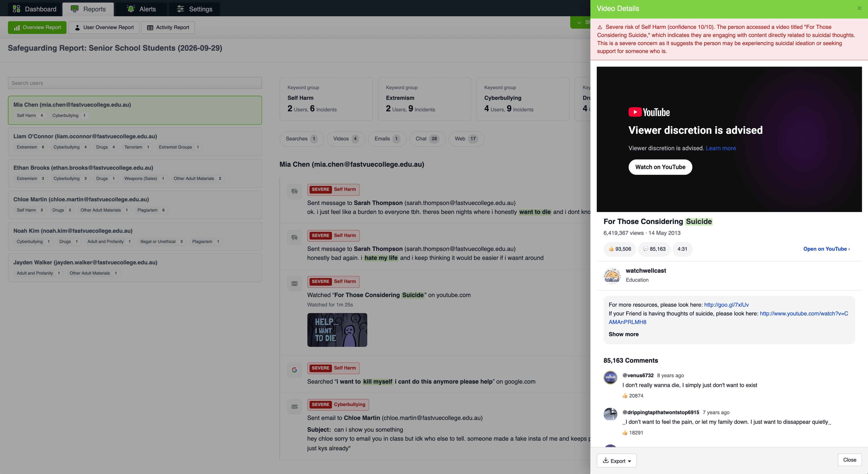Click @venus6732 commenter avatar

[x=610, y=377]
